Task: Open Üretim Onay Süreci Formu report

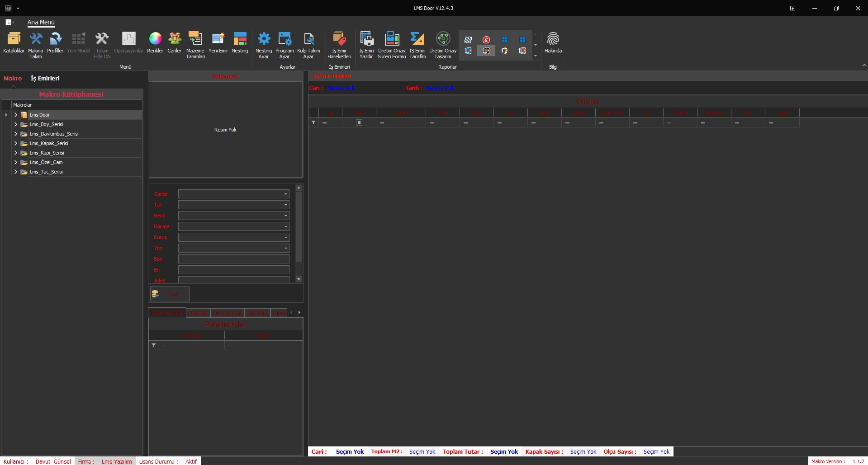Action: (392, 45)
